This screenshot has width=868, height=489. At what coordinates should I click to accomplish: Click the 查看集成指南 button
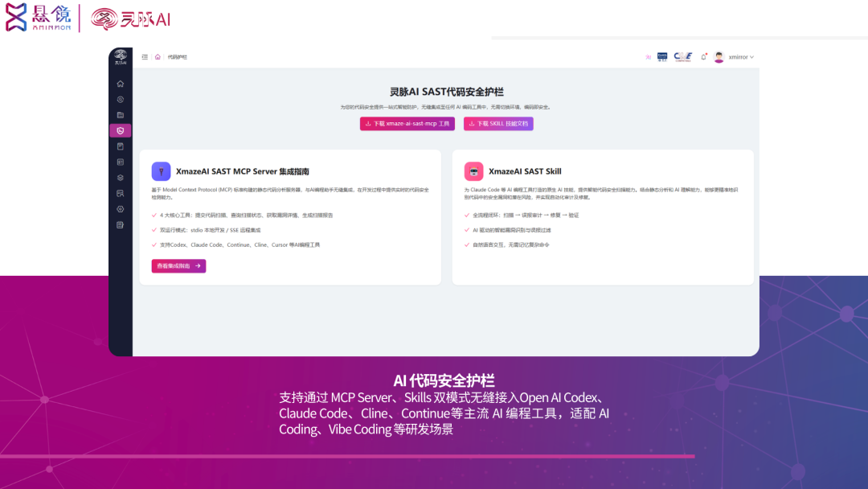[178, 266]
